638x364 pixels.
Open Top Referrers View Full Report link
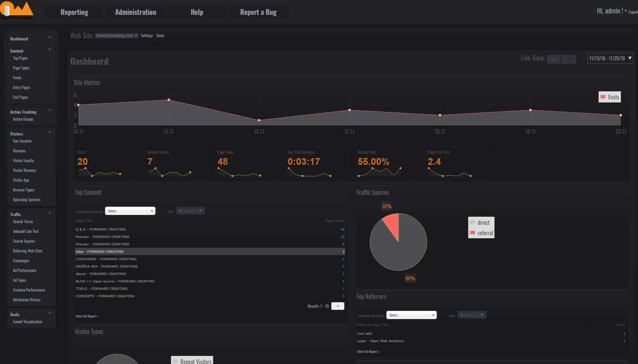coord(368,352)
